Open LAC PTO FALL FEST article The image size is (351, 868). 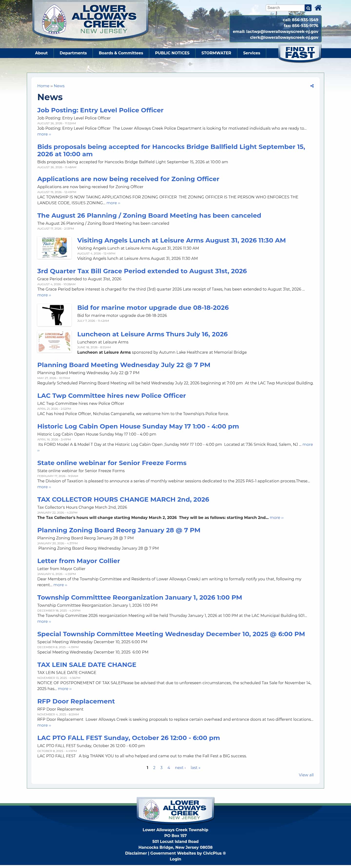tap(129, 738)
